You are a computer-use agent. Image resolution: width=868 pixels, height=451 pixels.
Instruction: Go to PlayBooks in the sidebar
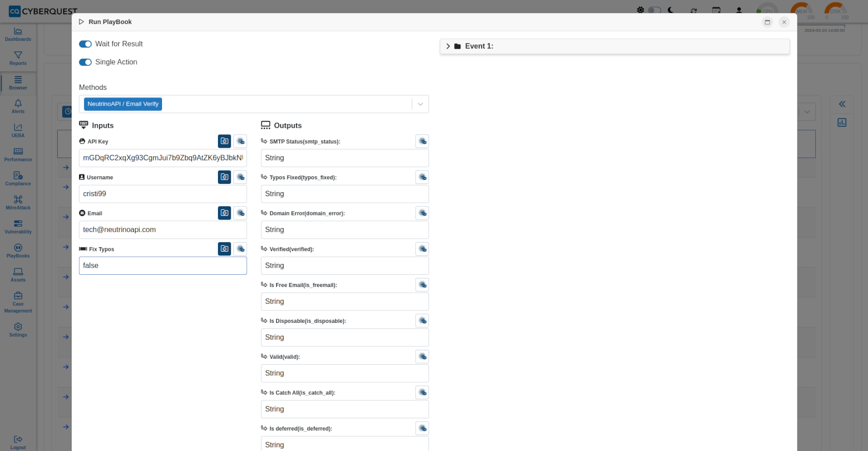pos(18,251)
